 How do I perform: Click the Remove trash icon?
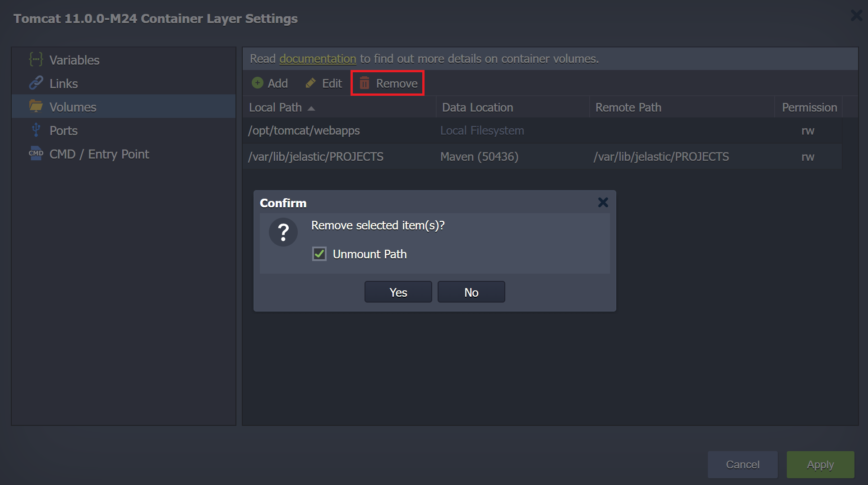click(x=365, y=83)
